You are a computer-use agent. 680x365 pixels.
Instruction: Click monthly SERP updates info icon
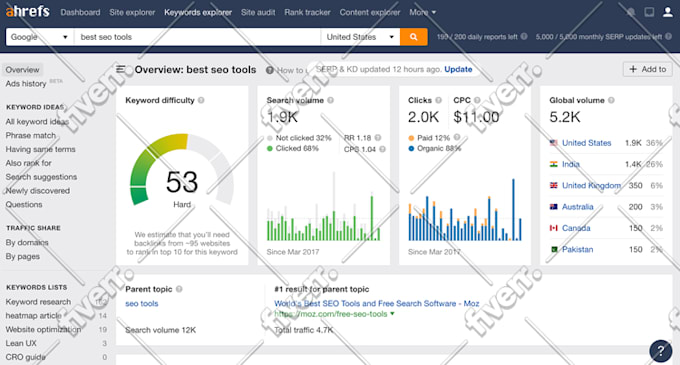668,36
